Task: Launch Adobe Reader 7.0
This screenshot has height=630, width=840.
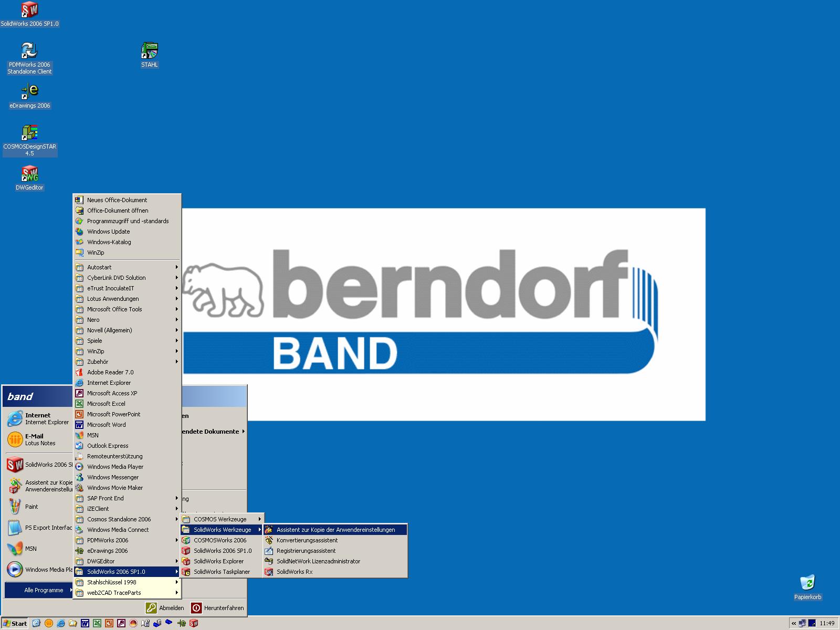Action: click(x=127, y=372)
